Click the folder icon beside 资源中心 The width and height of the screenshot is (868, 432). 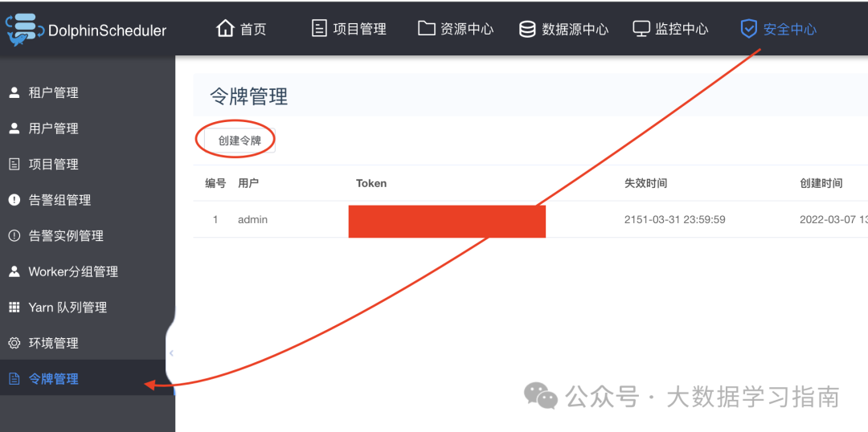(426, 28)
